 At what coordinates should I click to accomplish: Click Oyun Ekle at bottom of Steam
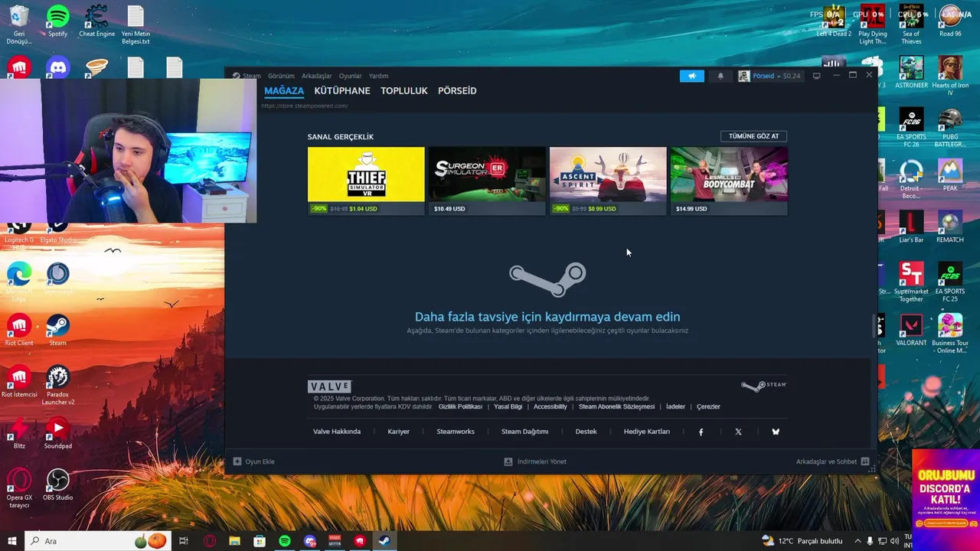(x=253, y=461)
